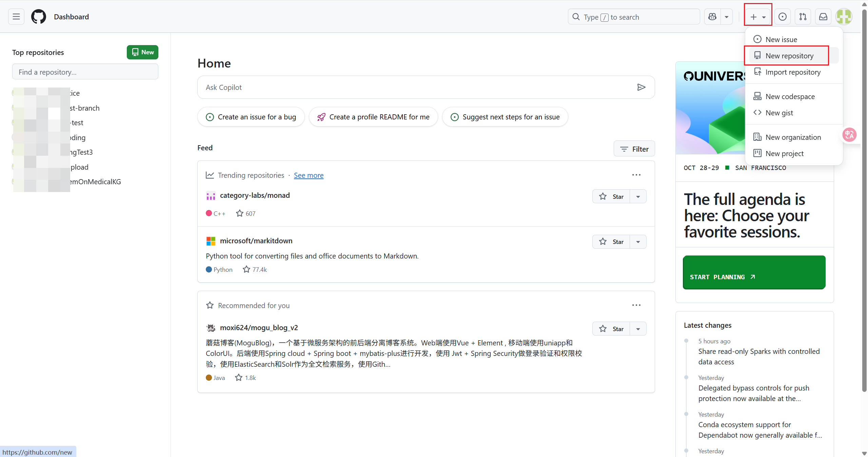
Task: Open moxi624/mogu_blog_v2 repository
Action: [259, 327]
